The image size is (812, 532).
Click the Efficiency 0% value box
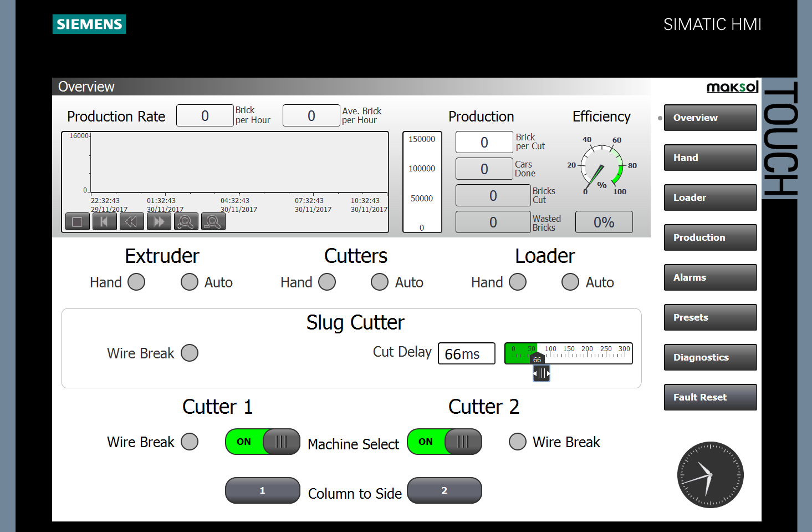pos(604,222)
